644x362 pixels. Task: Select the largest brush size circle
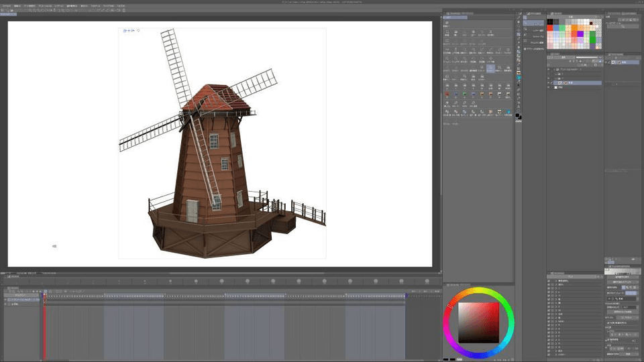pyautogui.click(x=427, y=281)
